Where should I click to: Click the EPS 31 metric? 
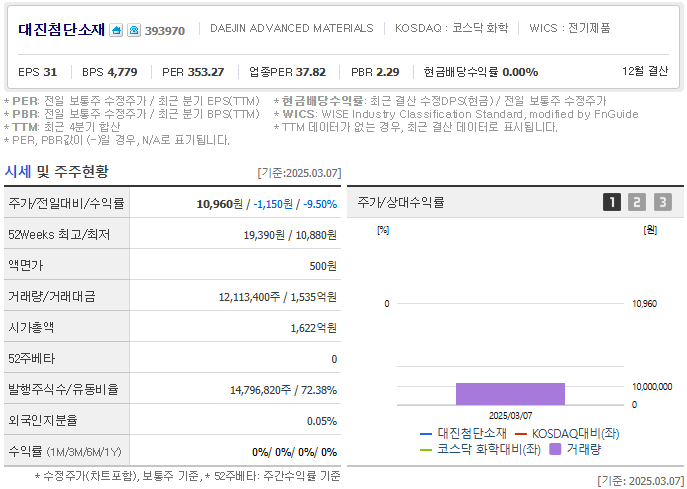click(38, 72)
